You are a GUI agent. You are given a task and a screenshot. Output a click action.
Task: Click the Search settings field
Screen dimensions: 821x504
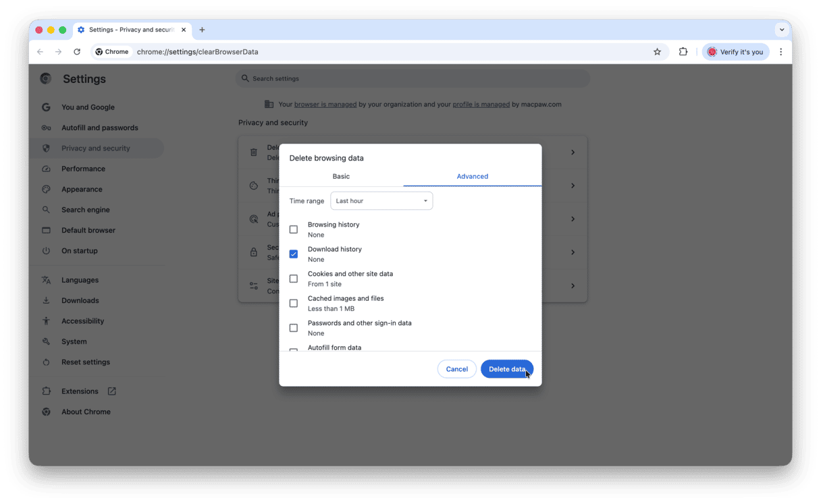tap(412, 79)
